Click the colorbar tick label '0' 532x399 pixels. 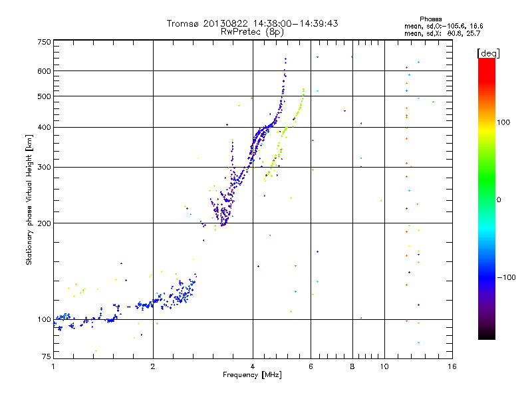pos(499,200)
